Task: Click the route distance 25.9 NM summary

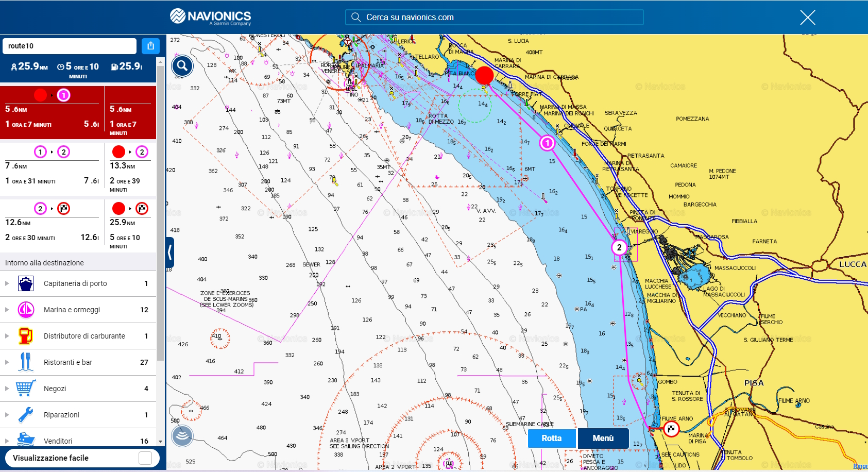Action: (x=29, y=66)
